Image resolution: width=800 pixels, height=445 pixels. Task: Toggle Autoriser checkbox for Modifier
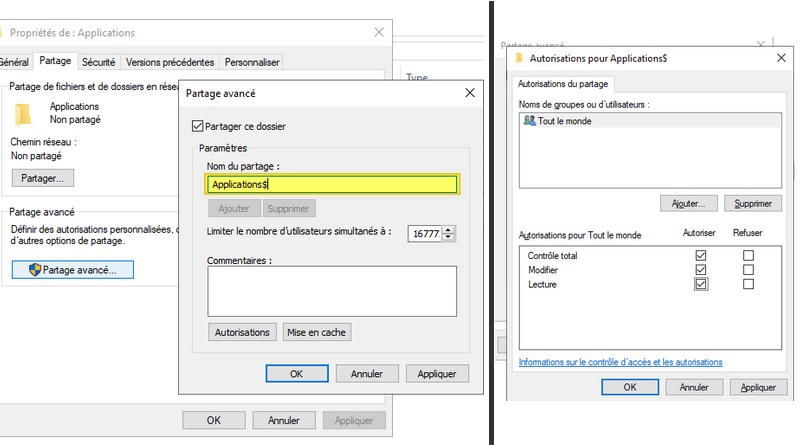tap(701, 270)
